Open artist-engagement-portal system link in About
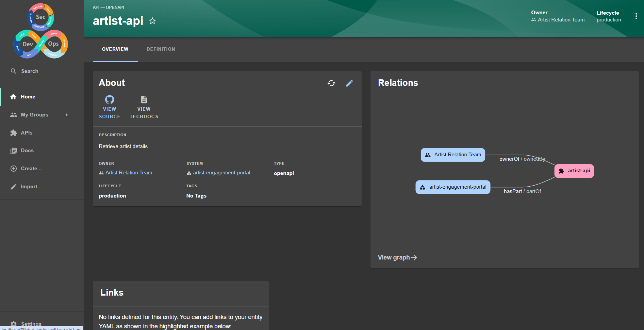 tap(221, 173)
